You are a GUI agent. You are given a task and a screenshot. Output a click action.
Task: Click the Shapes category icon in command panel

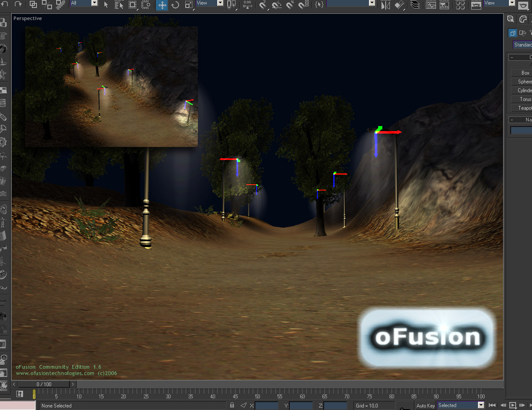522,33
